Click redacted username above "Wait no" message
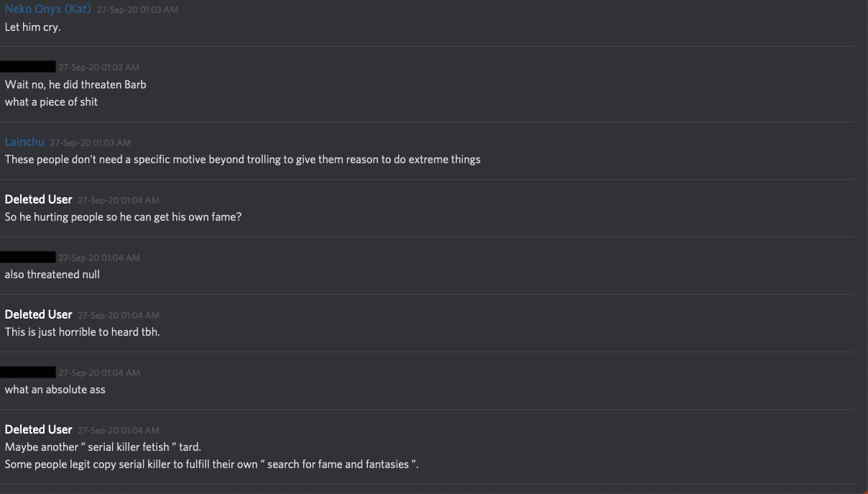This screenshot has width=868, height=494. click(x=28, y=67)
